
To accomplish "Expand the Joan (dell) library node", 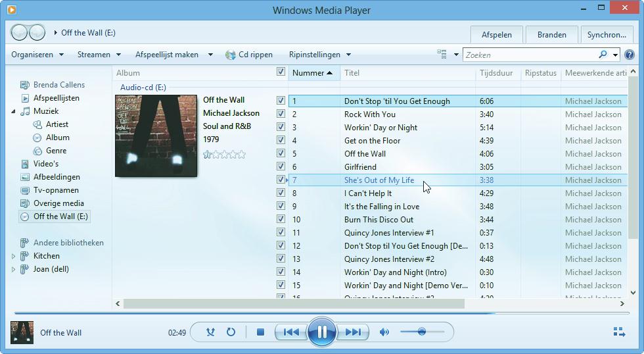I will click(x=13, y=269).
